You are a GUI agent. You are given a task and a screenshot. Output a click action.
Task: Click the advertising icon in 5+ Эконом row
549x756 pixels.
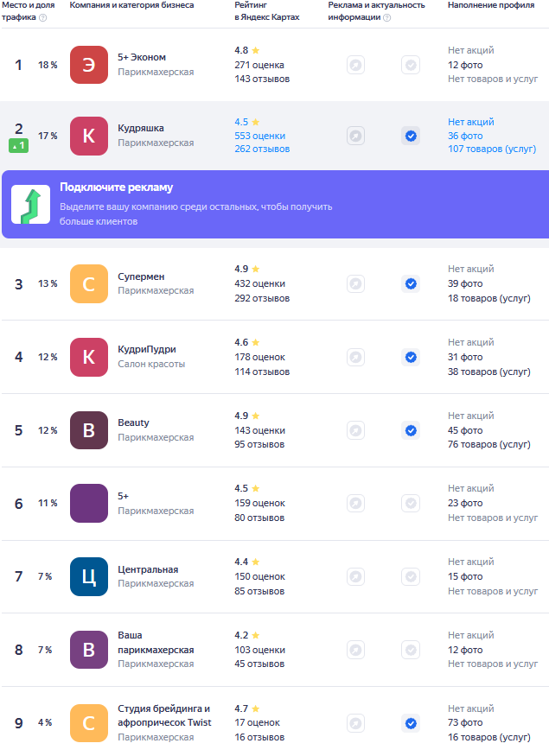(x=355, y=65)
